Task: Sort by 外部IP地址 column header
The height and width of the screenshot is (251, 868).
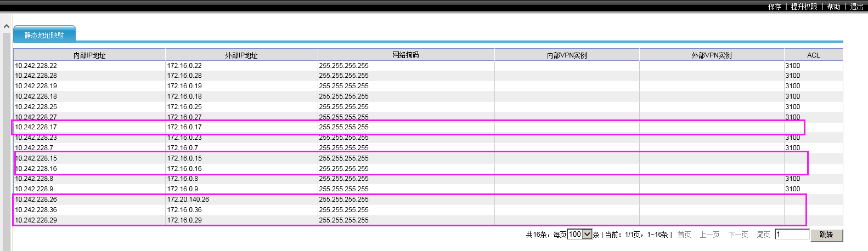Action: tap(241, 55)
